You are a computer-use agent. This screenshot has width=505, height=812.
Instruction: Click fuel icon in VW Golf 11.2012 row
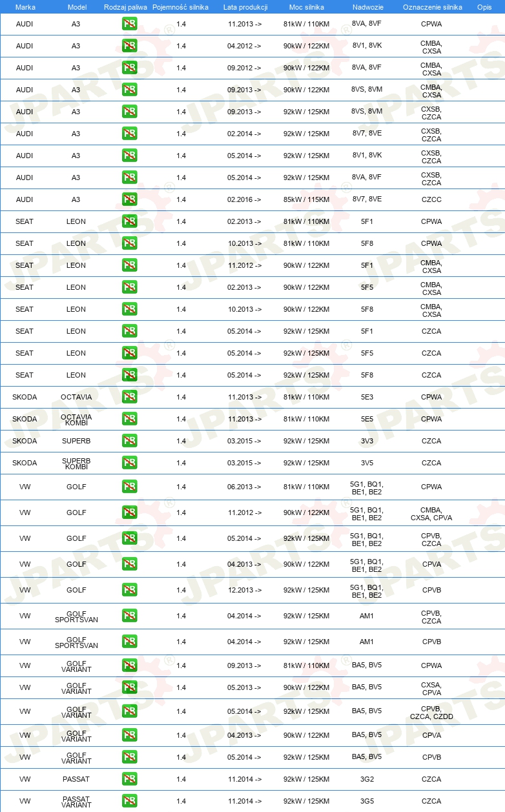click(129, 513)
